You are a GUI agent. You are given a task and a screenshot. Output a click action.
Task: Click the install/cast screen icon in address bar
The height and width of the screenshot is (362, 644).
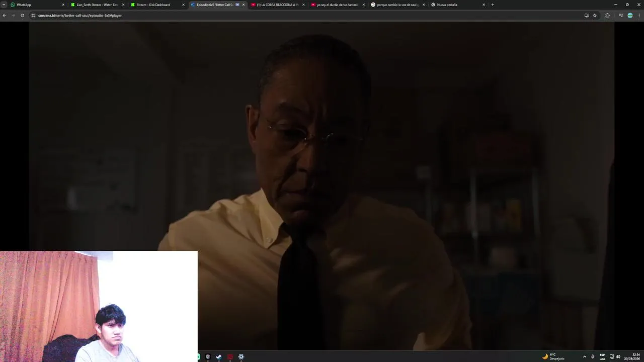[x=586, y=16]
